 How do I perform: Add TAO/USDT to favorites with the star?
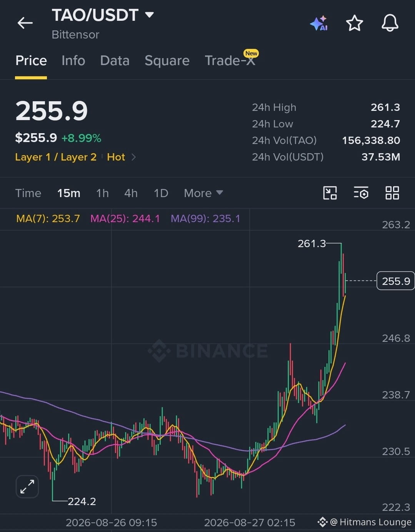coord(354,23)
